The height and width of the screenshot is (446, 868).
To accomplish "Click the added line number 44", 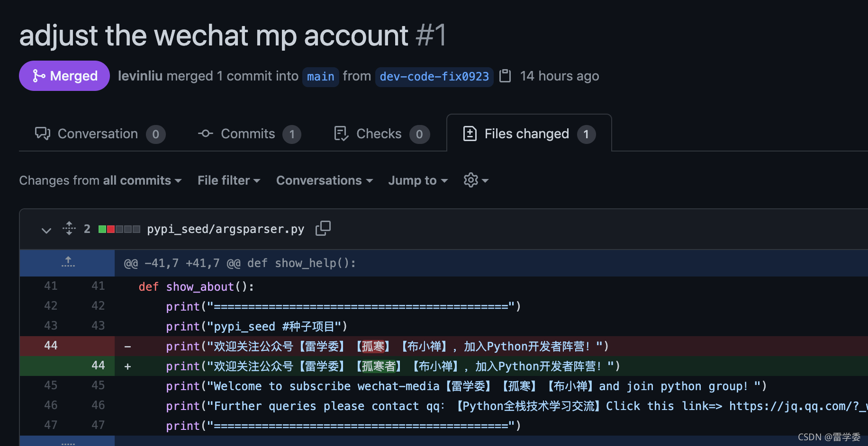I will point(98,366).
